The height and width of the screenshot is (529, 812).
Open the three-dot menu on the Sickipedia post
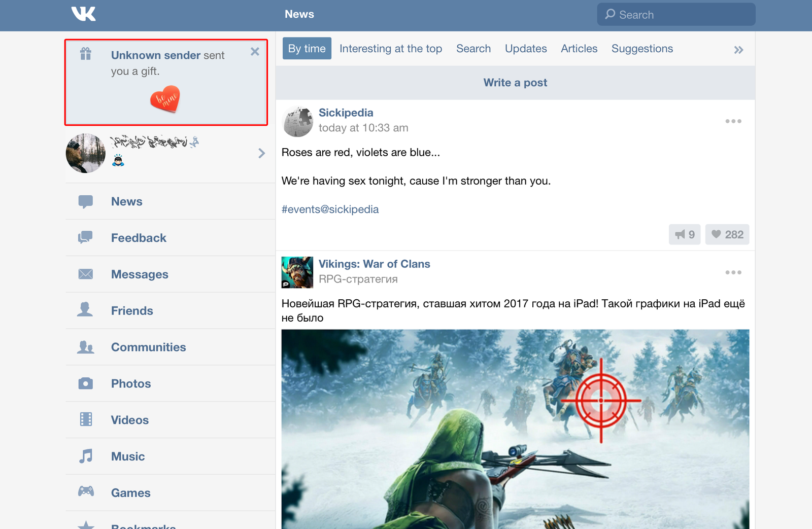click(733, 121)
